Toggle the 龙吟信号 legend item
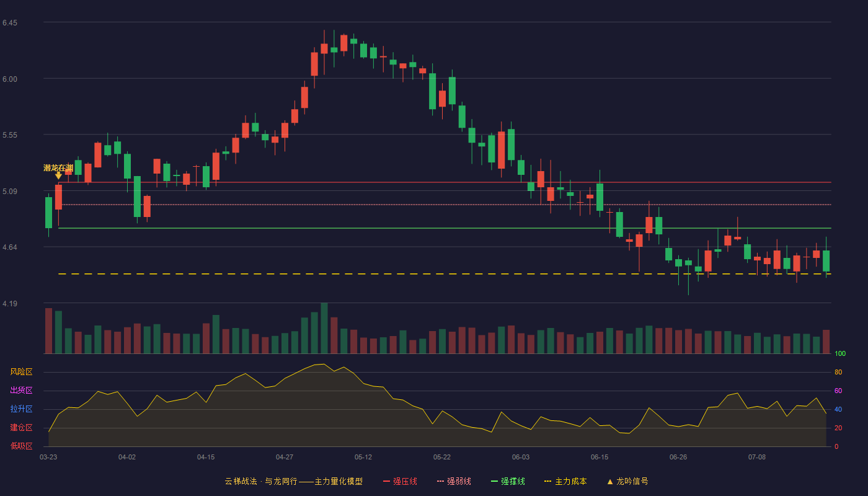868x496 pixels. click(627, 481)
